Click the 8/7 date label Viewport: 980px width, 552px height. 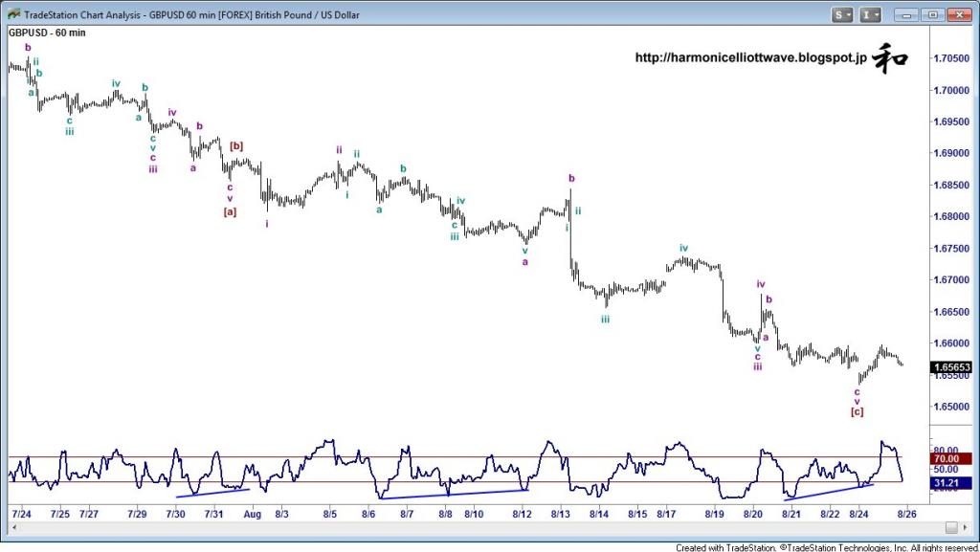[407, 514]
